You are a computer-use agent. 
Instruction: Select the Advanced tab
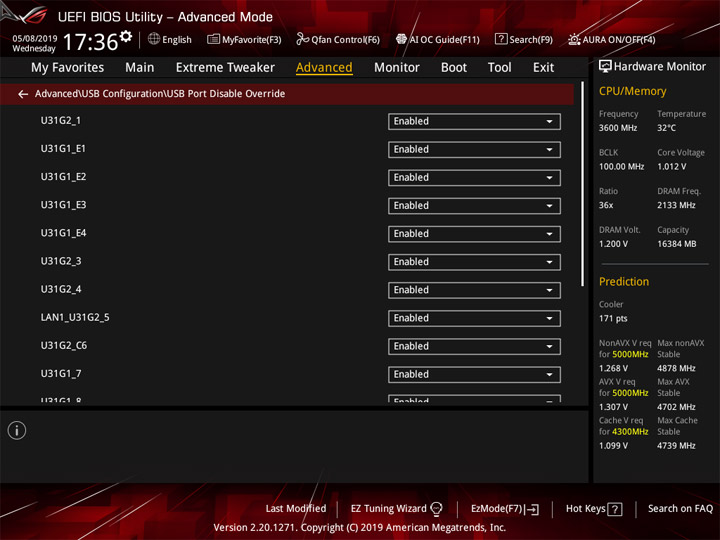tap(324, 68)
